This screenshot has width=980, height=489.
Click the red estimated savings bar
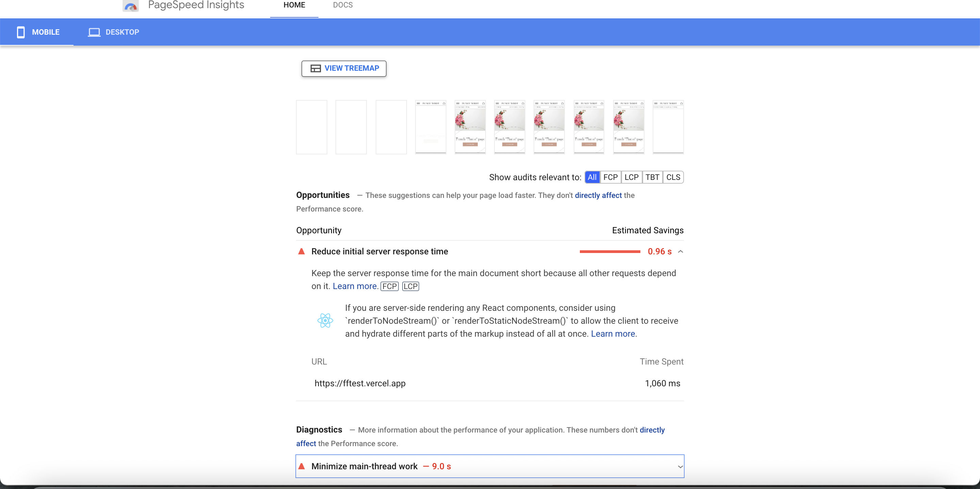pos(609,251)
